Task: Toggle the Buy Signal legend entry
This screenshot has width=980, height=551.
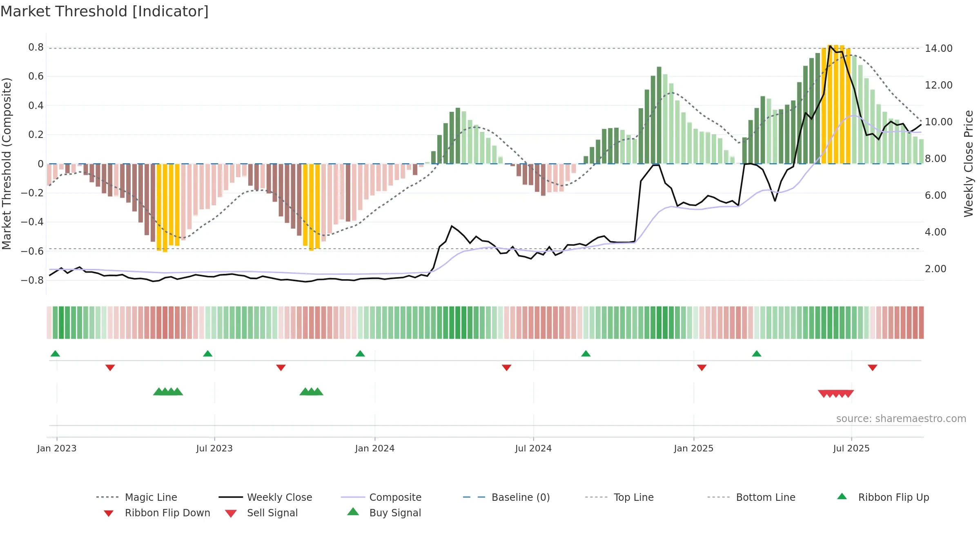Action: (x=384, y=513)
